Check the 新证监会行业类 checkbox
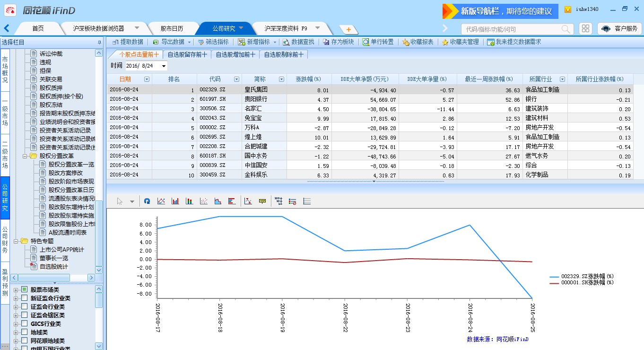644x350 pixels. tap(24, 298)
